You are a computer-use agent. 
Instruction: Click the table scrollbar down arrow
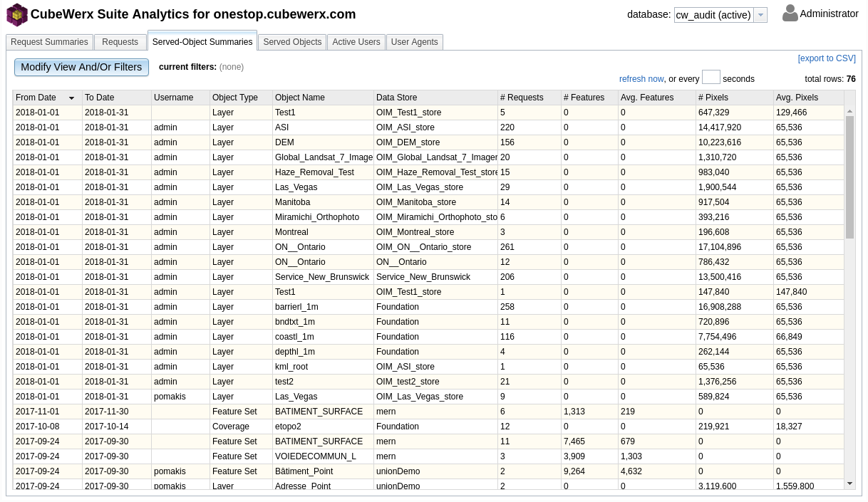coord(849,483)
